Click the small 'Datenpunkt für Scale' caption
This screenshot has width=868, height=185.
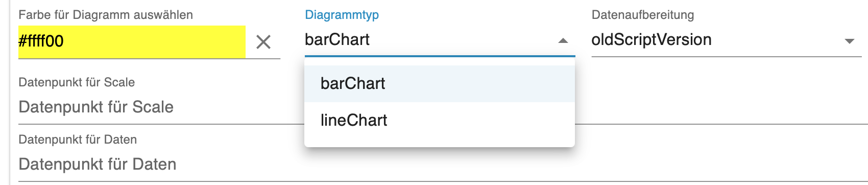[x=77, y=82]
